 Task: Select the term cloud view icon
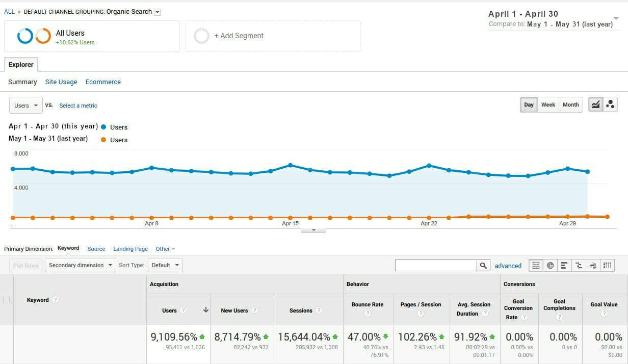coord(593,265)
